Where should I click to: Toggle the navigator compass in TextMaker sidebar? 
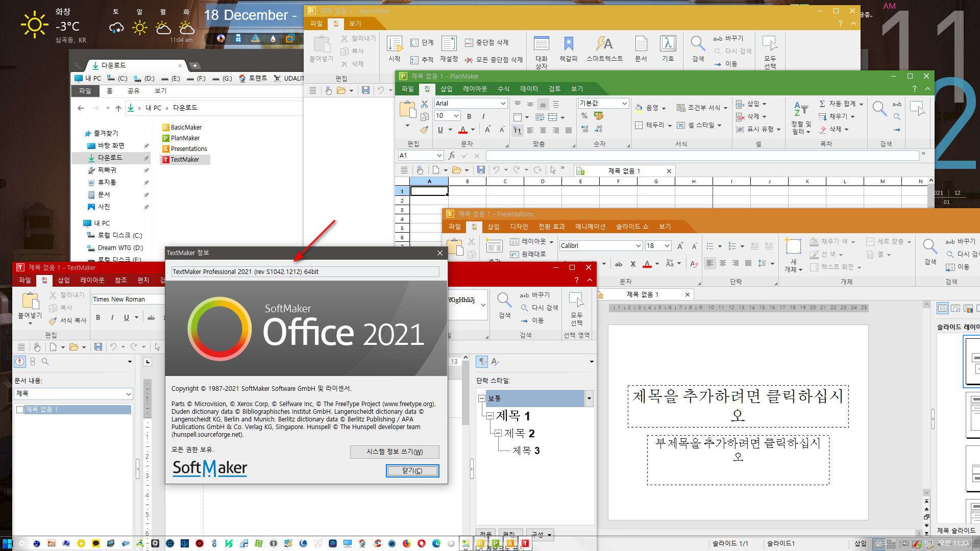(20, 362)
